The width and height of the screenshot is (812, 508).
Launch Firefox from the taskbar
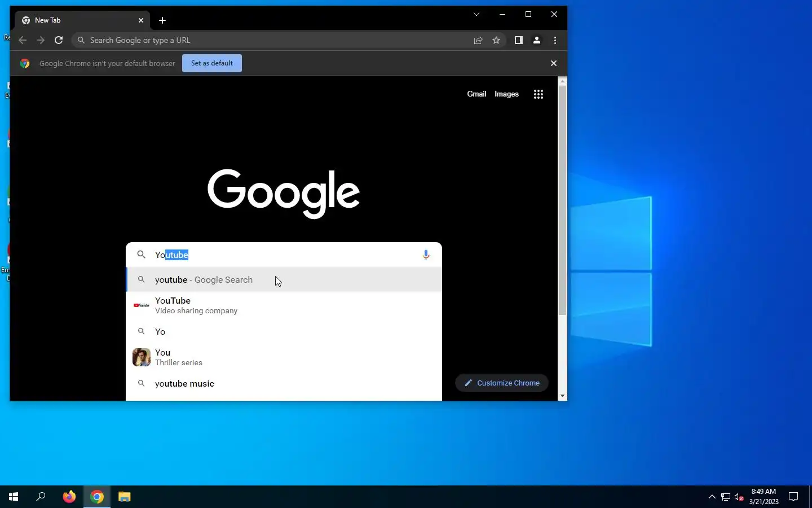coord(69,497)
